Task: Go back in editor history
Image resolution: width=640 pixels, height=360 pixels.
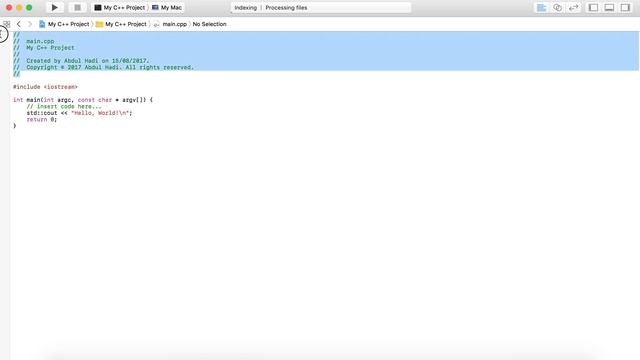Action: pos(19,24)
